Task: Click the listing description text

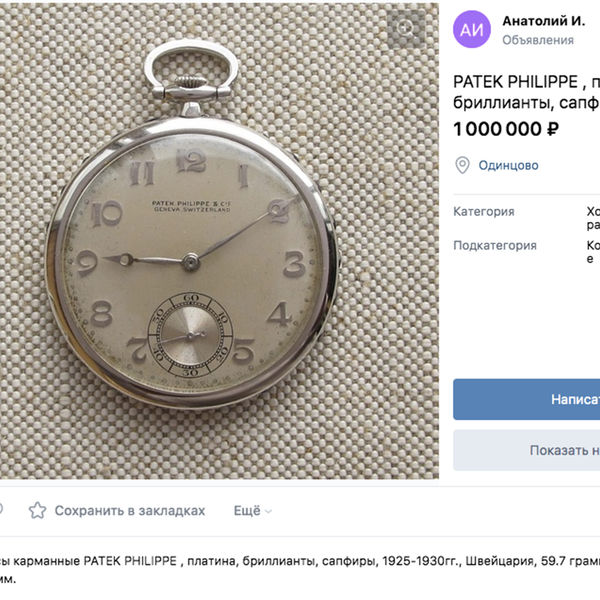Action: tap(300, 570)
